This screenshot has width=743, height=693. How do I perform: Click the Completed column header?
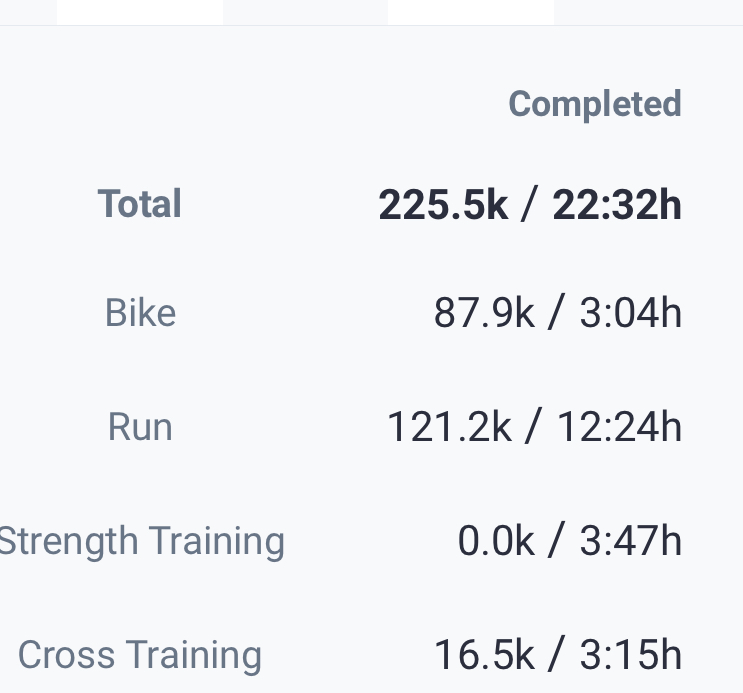[x=595, y=104]
